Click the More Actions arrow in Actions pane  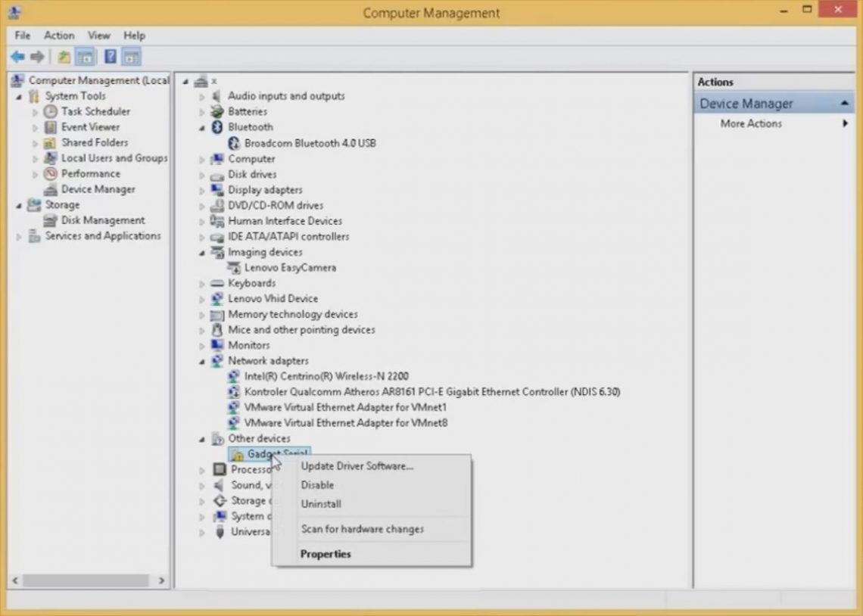tap(846, 123)
